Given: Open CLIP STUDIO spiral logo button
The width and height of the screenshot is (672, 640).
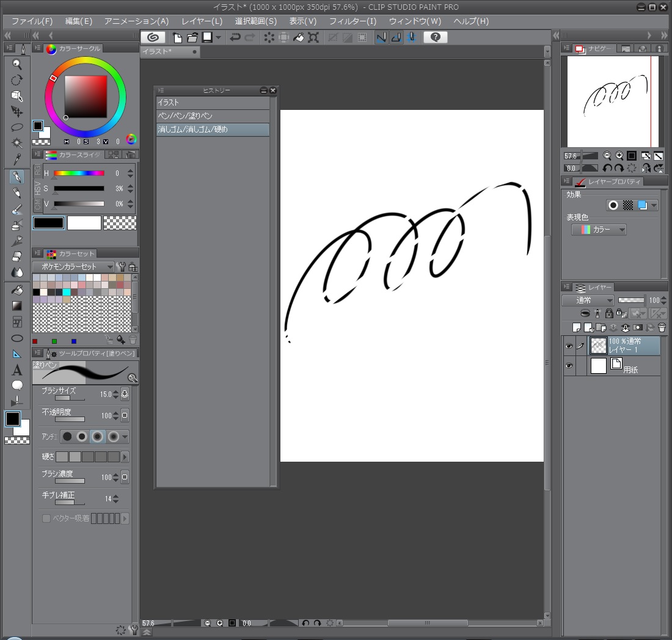Looking at the screenshot, I should click(x=153, y=37).
